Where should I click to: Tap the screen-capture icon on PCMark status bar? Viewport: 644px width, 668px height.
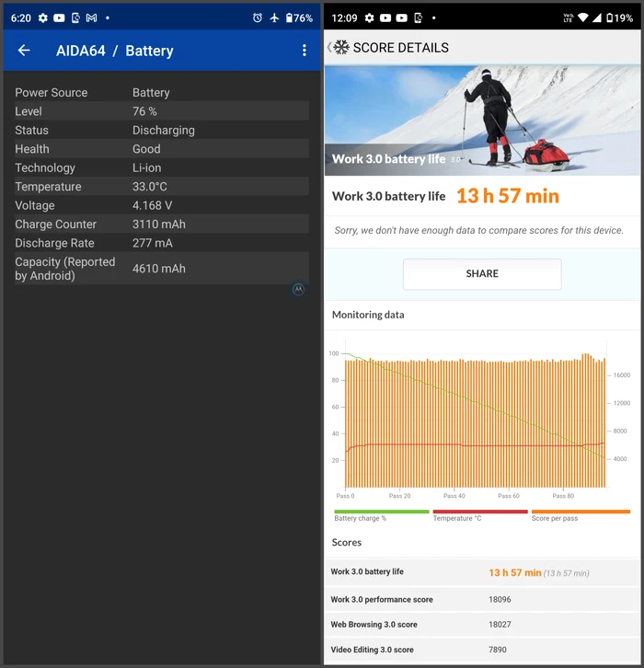point(419,17)
